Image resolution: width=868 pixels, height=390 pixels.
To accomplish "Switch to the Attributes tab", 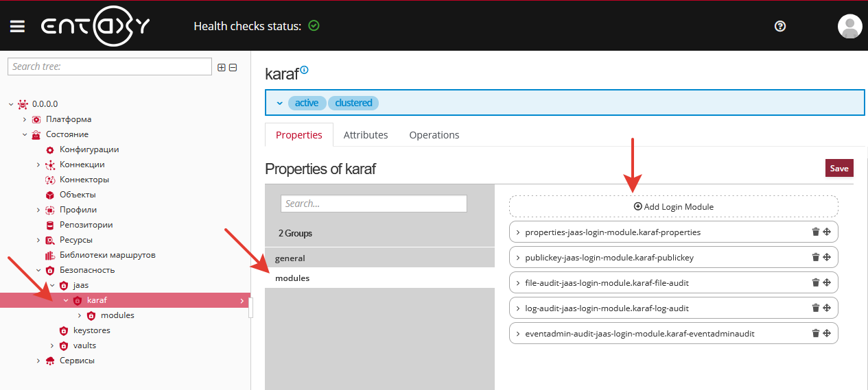I will (365, 135).
